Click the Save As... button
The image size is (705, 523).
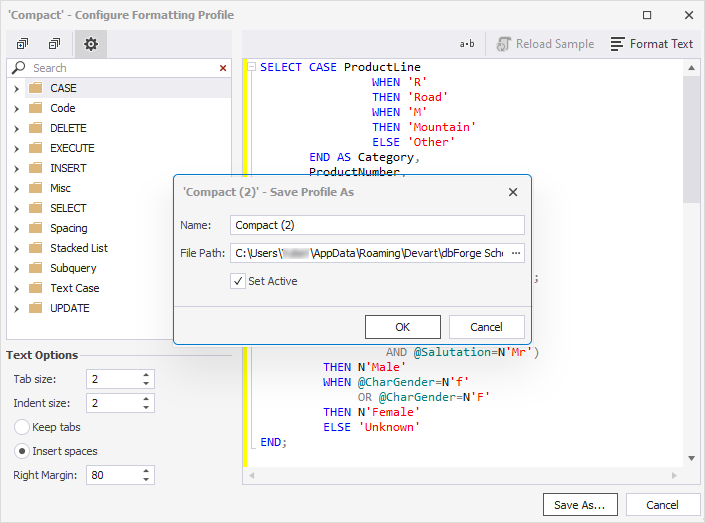[x=580, y=505]
